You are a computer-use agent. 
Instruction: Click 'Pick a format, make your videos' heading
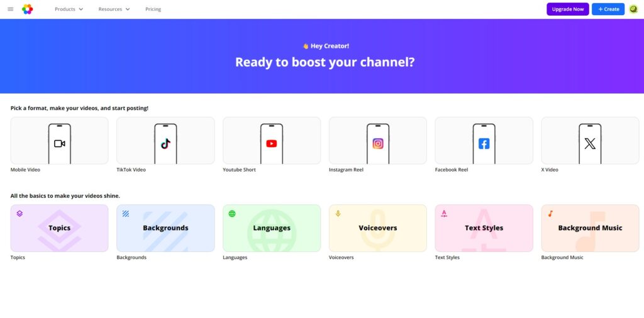point(79,108)
